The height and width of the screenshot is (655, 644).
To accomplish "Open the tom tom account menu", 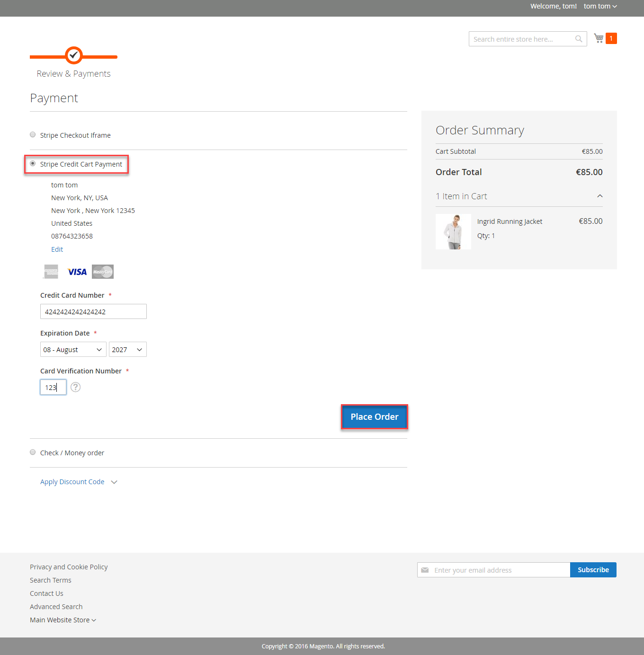I will coord(600,6).
